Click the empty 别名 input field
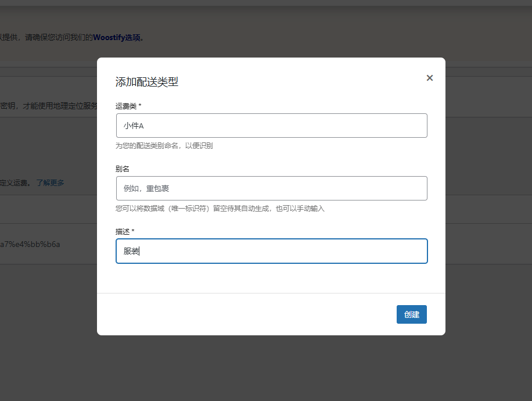The width and height of the screenshot is (532, 401). [x=271, y=188]
